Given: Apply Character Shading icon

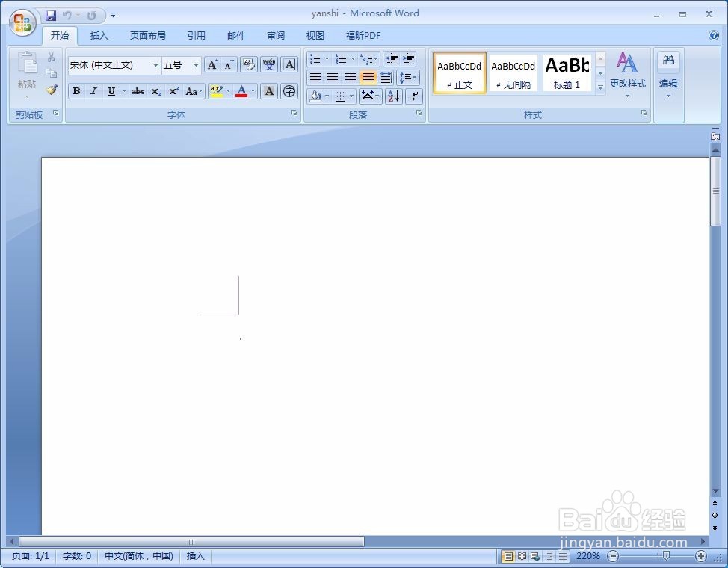Looking at the screenshot, I should point(269,91).
